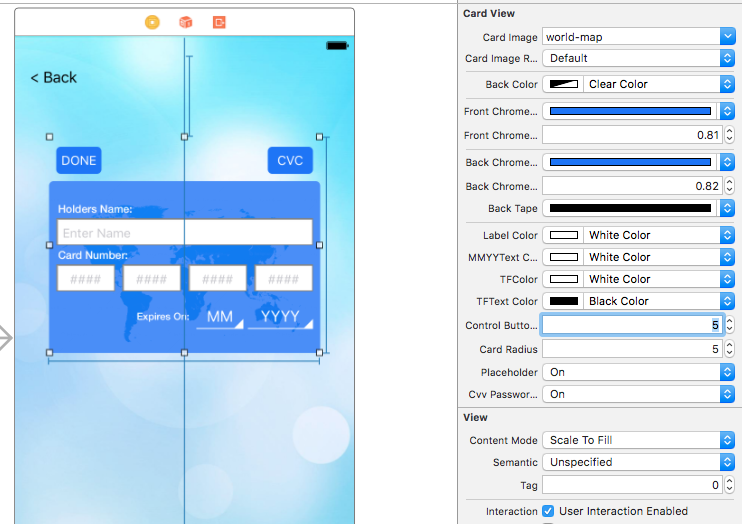
Task: Click the TFColor white swatch
Action: click(x=563, y=279)
